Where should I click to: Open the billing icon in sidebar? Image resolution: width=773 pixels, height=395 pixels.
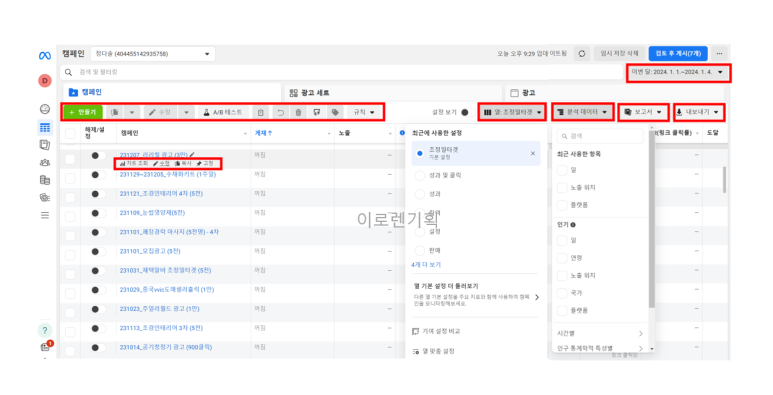click(45, 180)
